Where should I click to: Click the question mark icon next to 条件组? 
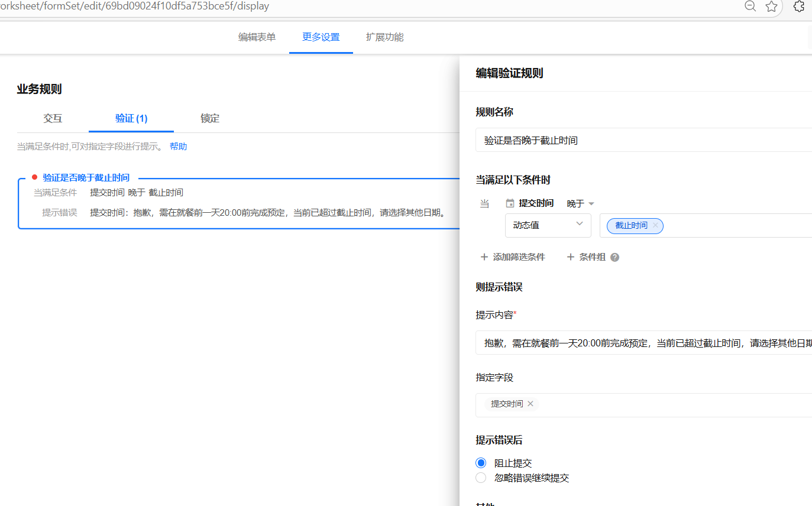614,257
